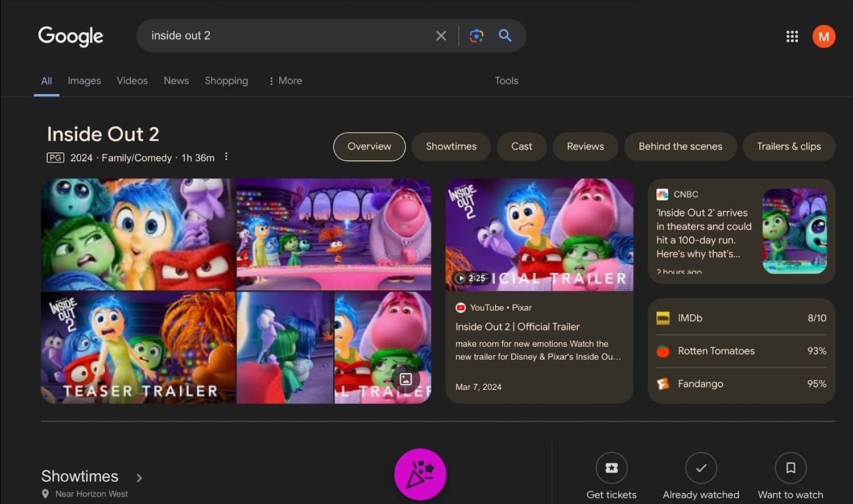The image size is (853, 504).
Task: Open the More search filters dropdown
Action: click(285, 81)
